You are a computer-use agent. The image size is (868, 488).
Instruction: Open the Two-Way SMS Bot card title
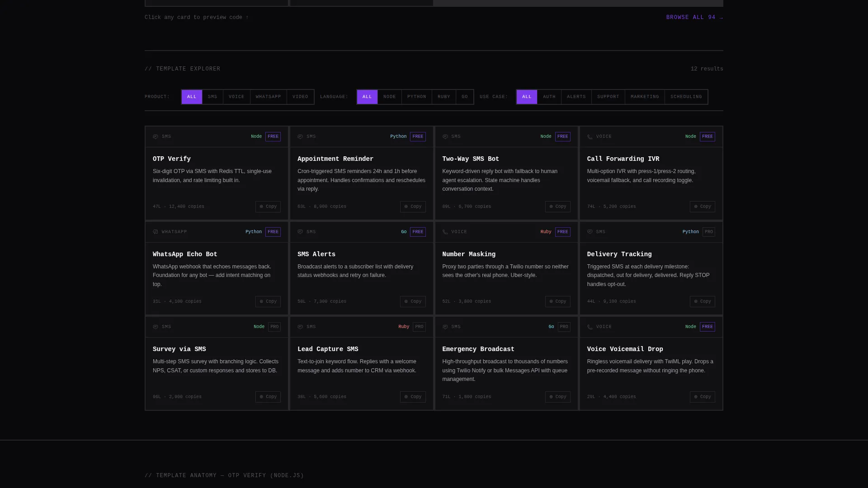click(x=471, y=159)
